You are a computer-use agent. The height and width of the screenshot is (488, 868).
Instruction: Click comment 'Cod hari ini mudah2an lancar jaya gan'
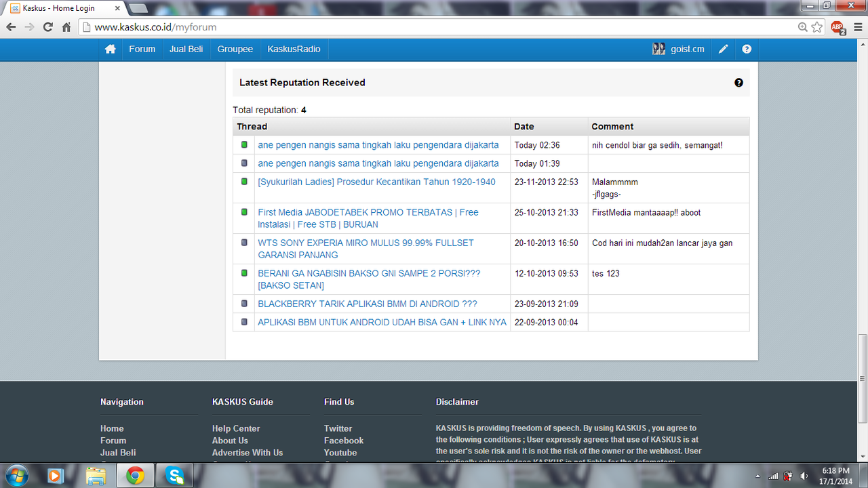(x=662, y=243)
